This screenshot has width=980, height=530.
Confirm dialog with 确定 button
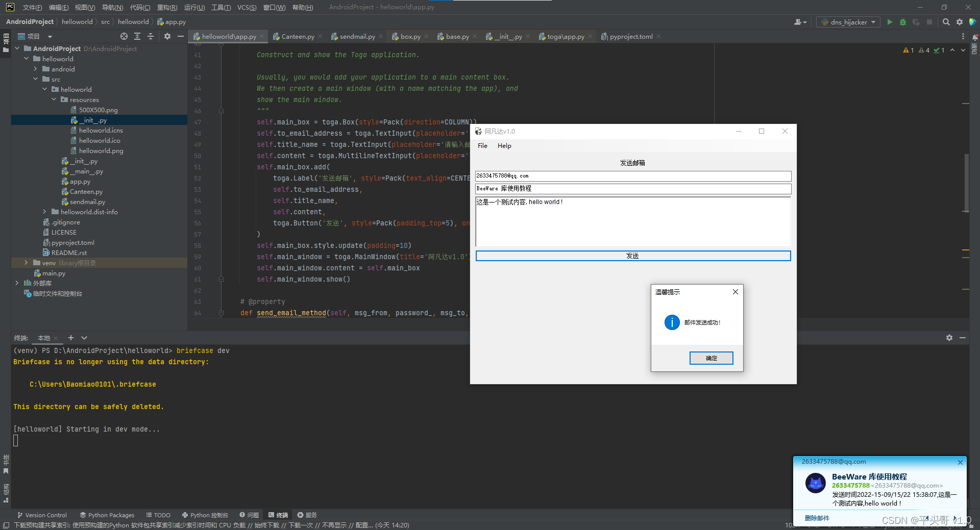tap(711, 358)
